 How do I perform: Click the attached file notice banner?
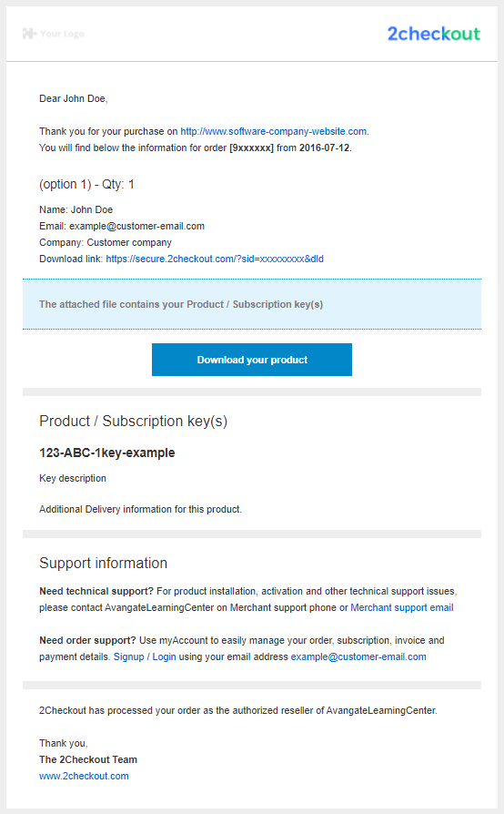252,304
